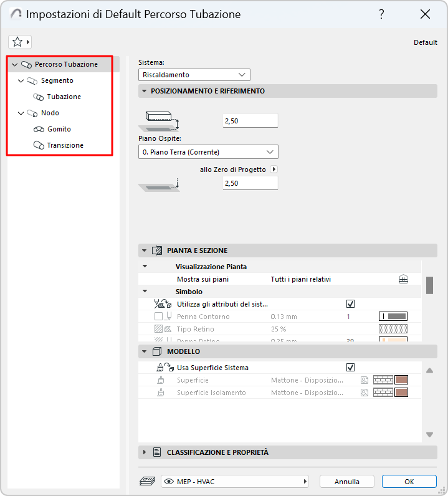The image size is (448, 496).
Task: Close the dialog with the X button
Action: [x=425, y=14]
